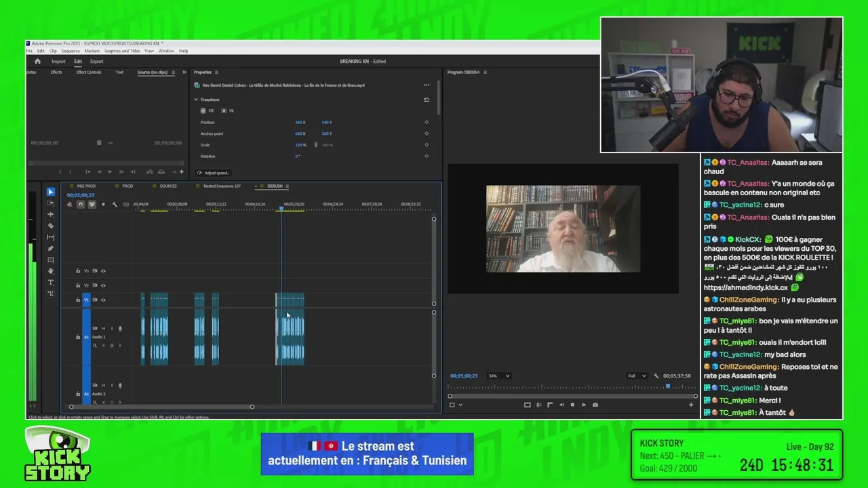Click the constrain proportions link icon beside Scale
This screenshot has height=488, width=868.
(316, 145)
